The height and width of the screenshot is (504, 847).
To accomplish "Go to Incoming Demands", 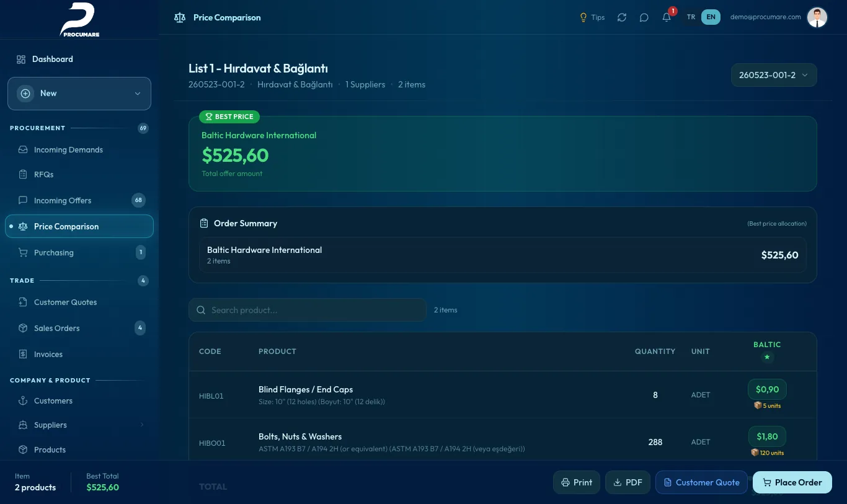I will (x=79, y=150).
